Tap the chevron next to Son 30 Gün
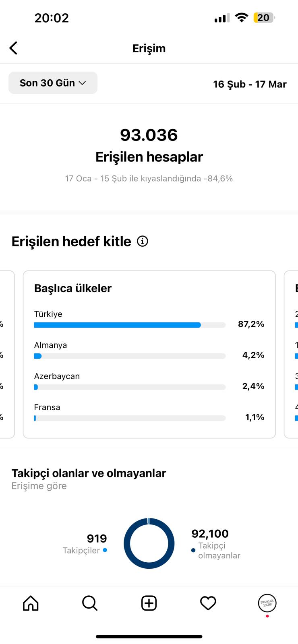 82,83
